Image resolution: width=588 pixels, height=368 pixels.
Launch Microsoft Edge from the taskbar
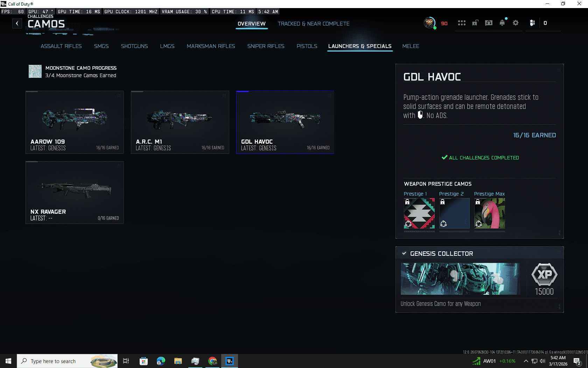pos(161,361)
